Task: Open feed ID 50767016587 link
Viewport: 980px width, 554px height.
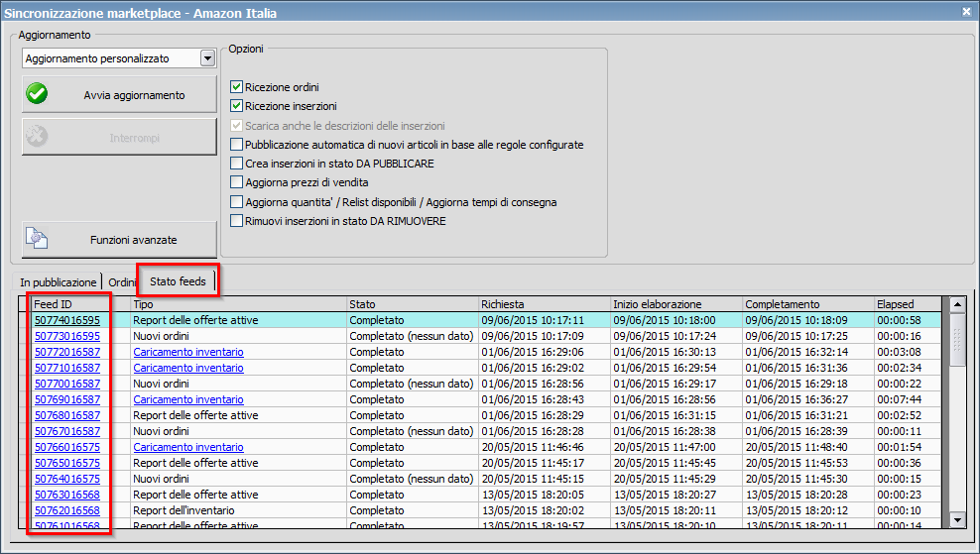Action: point(66,431)
